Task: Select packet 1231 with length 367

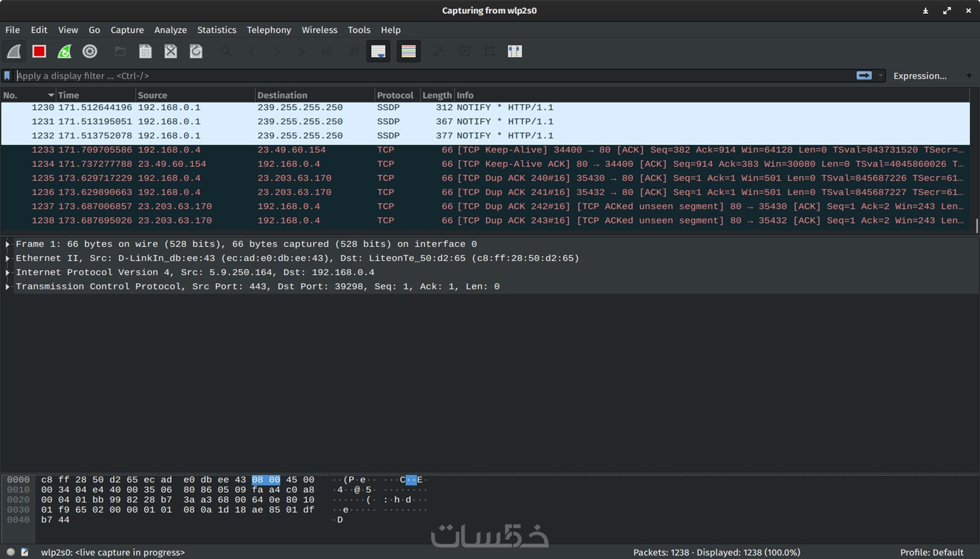Action: [x=485, y=122]
